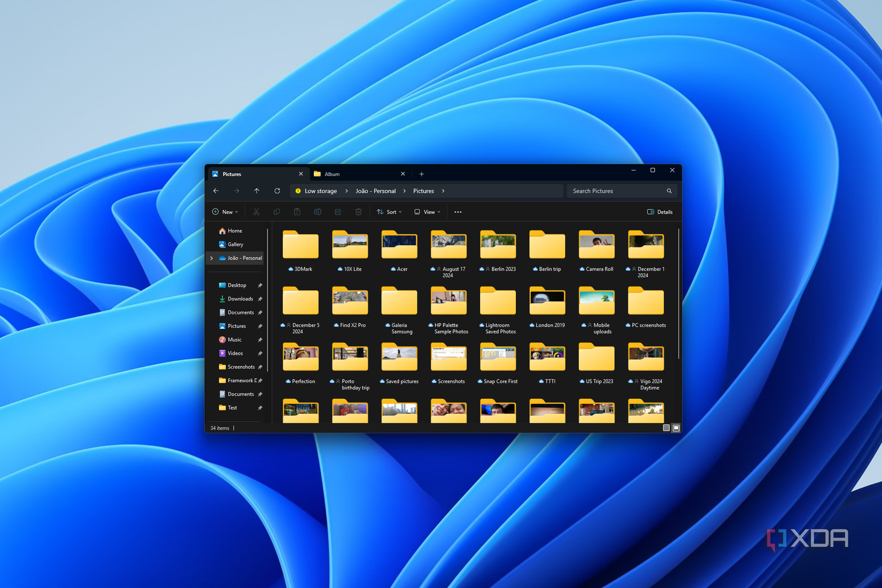Click the Copy icon
The image size is (882, 588).
click(x=276, y=212)
